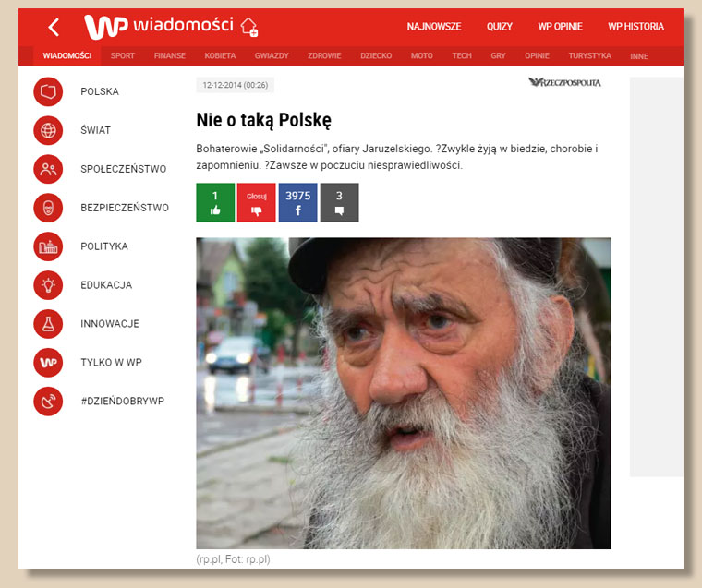Click the Tylko w WP sidebar label

point(111,363)
